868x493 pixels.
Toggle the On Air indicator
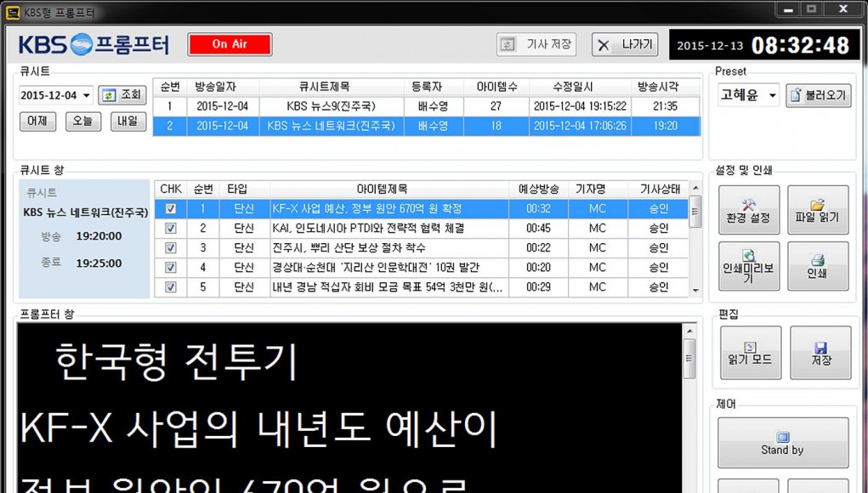[230, 44]
